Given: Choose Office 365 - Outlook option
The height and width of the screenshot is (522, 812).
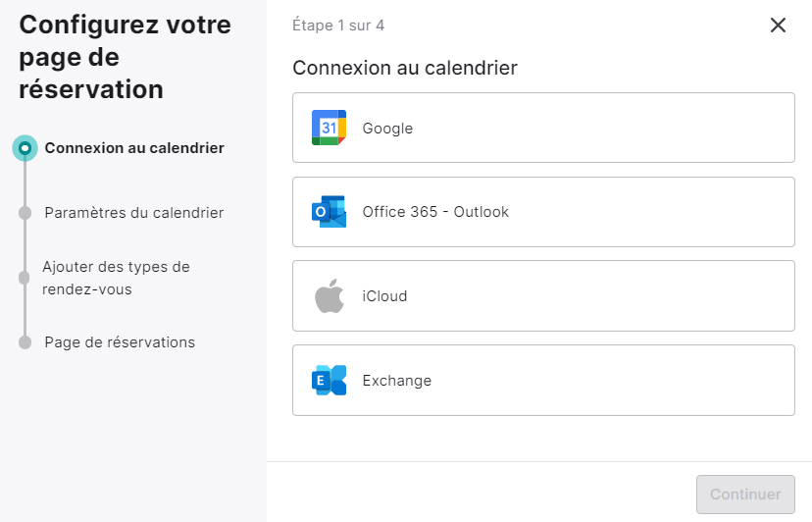Looking at the screenshot, I should click(543, 212).
